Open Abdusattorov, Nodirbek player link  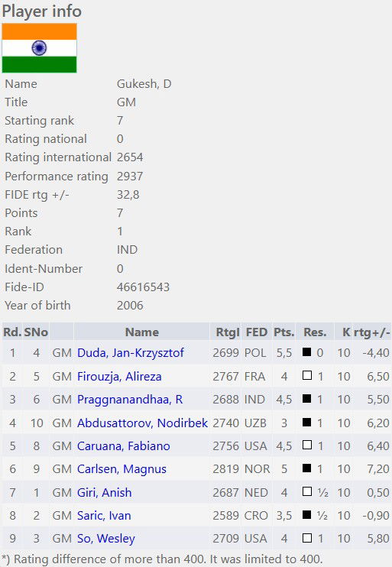142,423
